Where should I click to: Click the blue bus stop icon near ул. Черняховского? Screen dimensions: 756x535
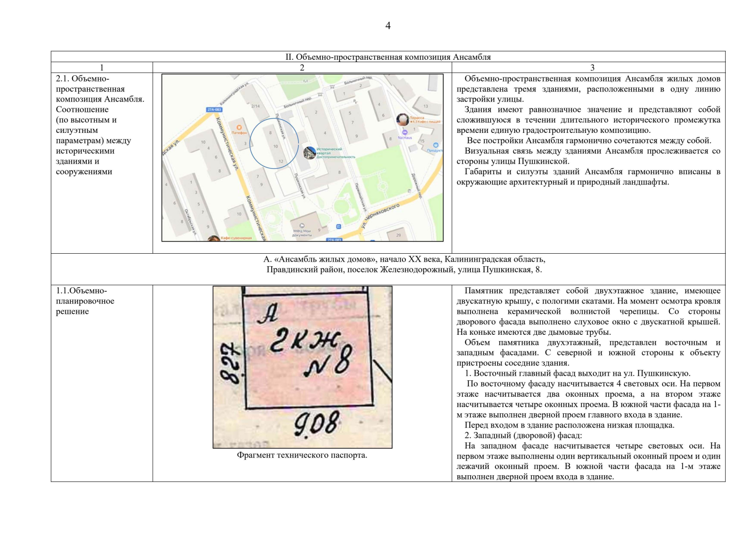(x=339, y=226)
